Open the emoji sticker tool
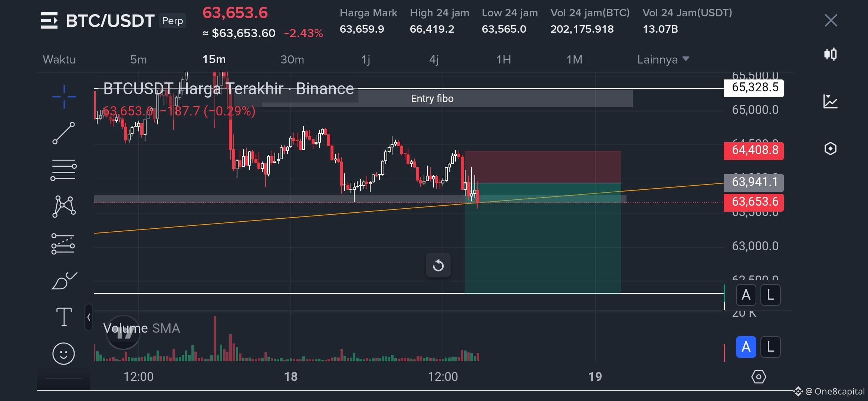Screen dimensions: 868x401 (x=63, y=353)
